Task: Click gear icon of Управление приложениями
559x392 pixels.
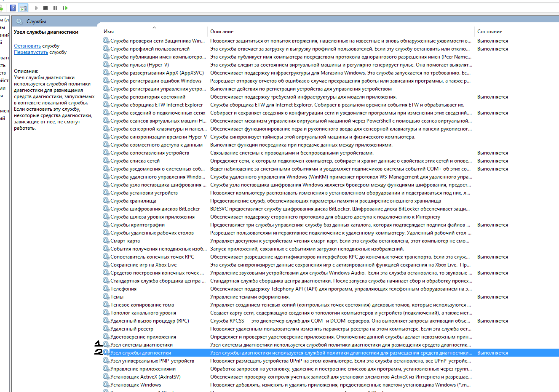Action: tap(106, 369)
